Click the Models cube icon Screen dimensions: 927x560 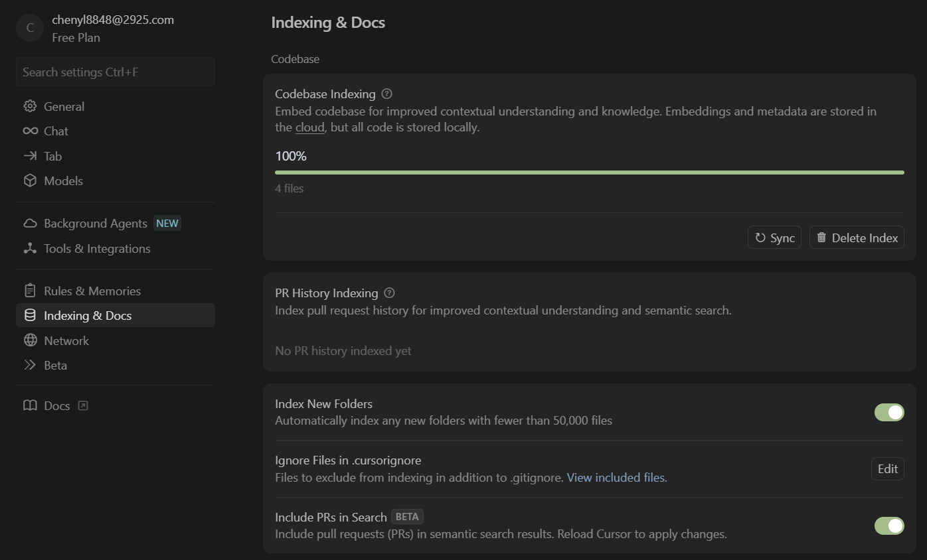pyautogui.click(x=30, y=181)
